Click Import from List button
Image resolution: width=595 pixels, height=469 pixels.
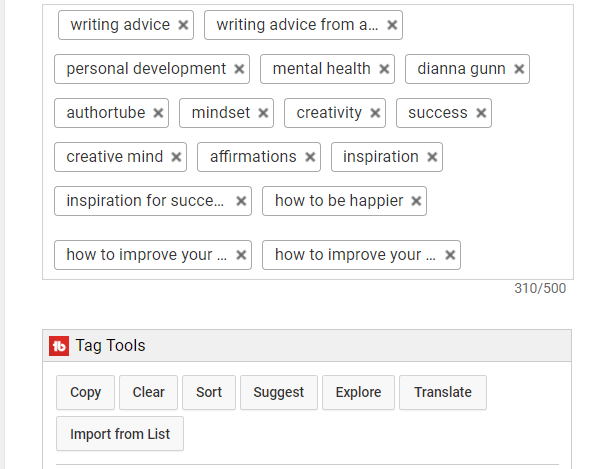click(120, 434)
